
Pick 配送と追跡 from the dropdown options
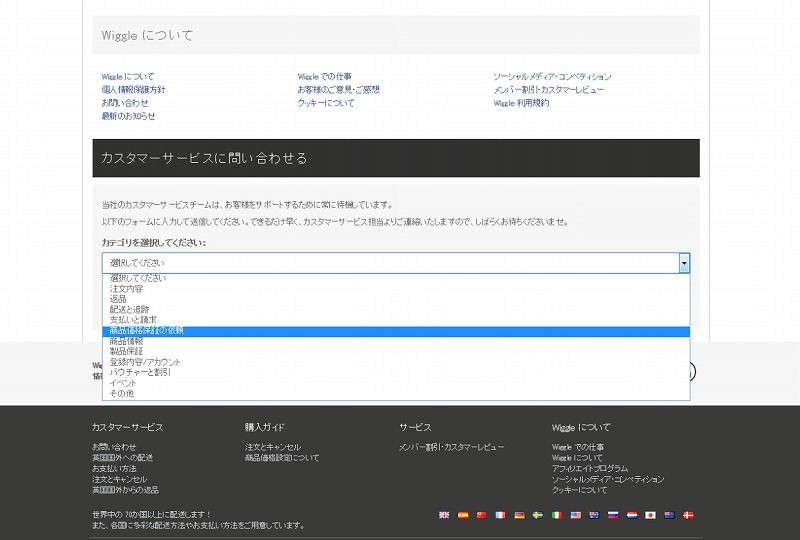(x=396, y=310)
